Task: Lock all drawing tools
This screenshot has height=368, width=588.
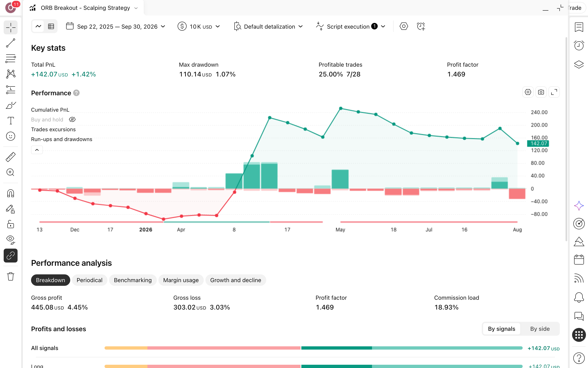Action: coord(11,224)
